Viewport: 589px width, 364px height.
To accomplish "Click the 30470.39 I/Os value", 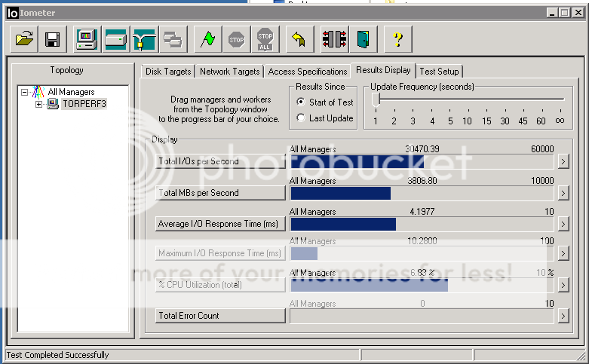I will pyautogui.click(x=422, y=149).
